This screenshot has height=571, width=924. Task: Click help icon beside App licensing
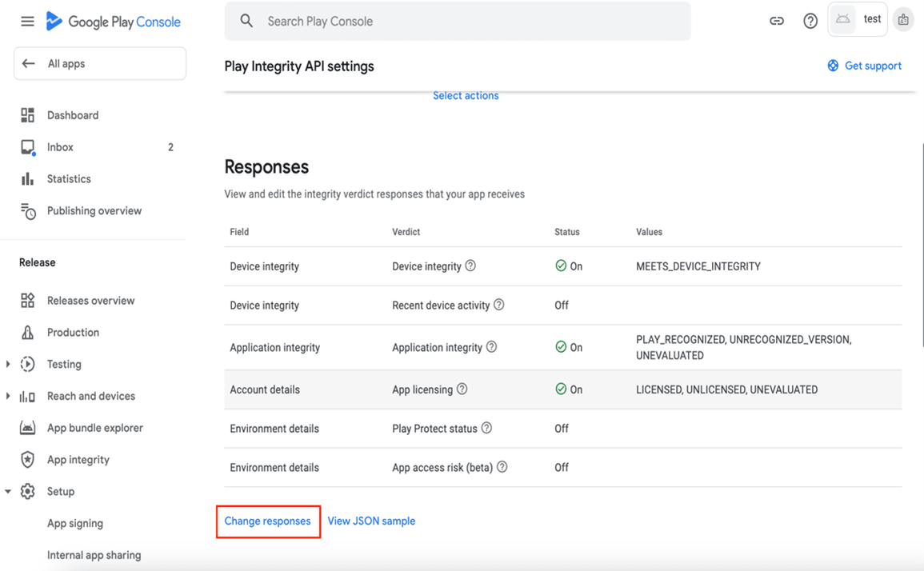point(462,389)
